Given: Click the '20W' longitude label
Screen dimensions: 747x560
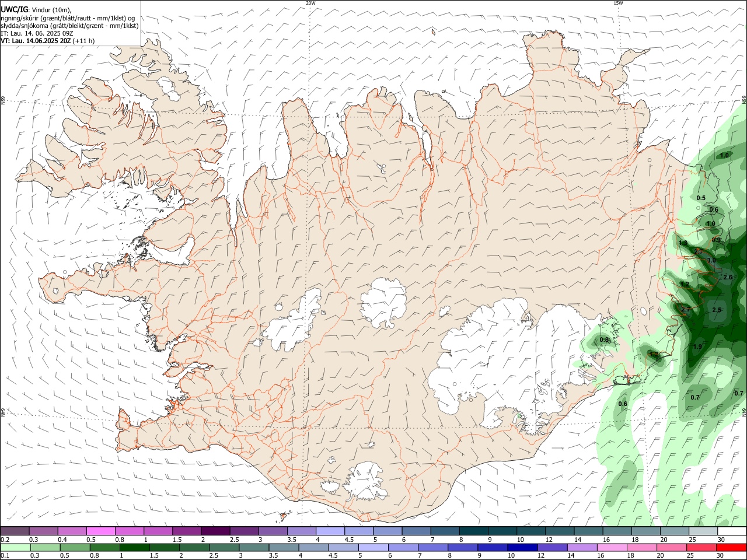Looking at the screenshot, I should point(310,3).
